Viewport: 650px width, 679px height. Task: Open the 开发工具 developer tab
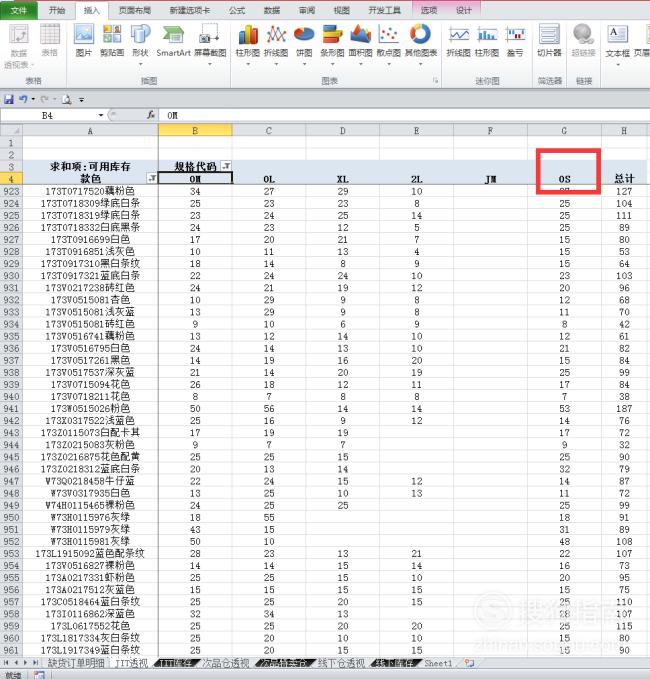click(x=385, y=10)
